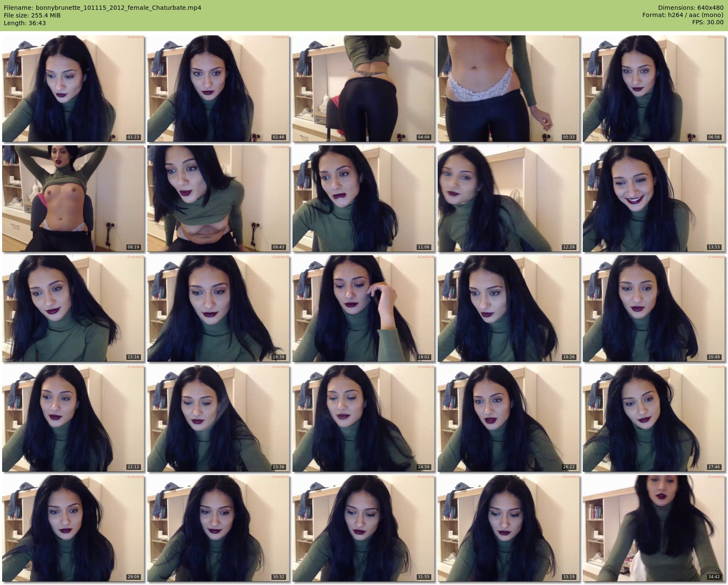Click the frame stamped 27:46

coord(654,418)
